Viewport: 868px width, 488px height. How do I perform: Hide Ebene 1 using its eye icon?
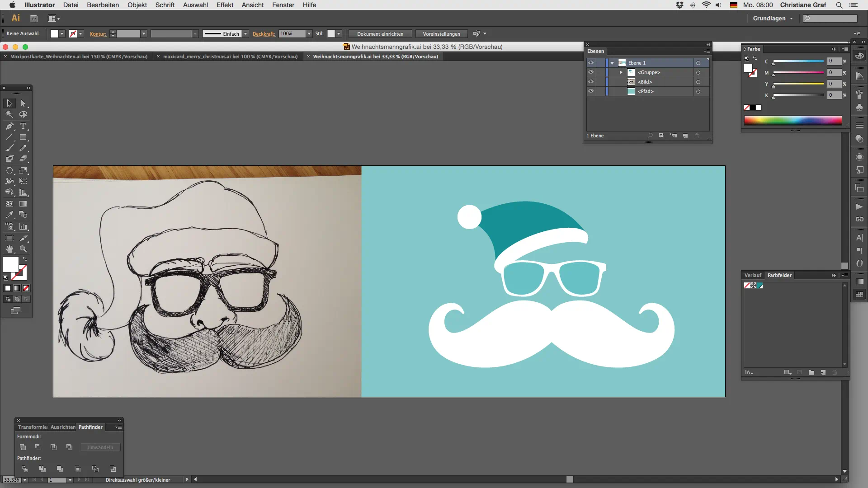(591, 63)
